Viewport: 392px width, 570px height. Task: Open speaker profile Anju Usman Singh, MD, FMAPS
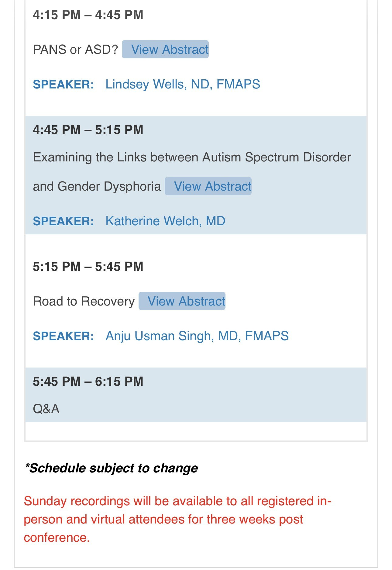(197, 336)
